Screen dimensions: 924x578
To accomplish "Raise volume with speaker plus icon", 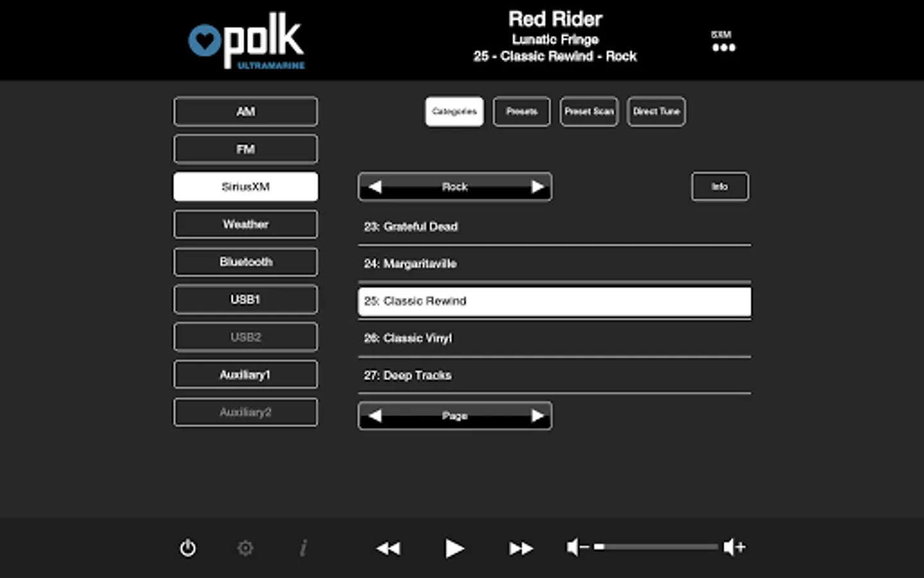I will tap(735, 547).
